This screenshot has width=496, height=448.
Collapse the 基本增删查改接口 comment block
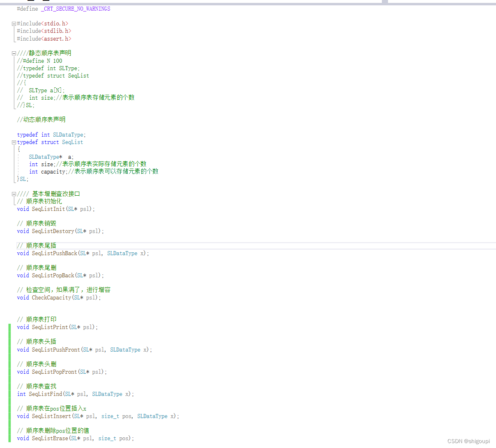14,194
